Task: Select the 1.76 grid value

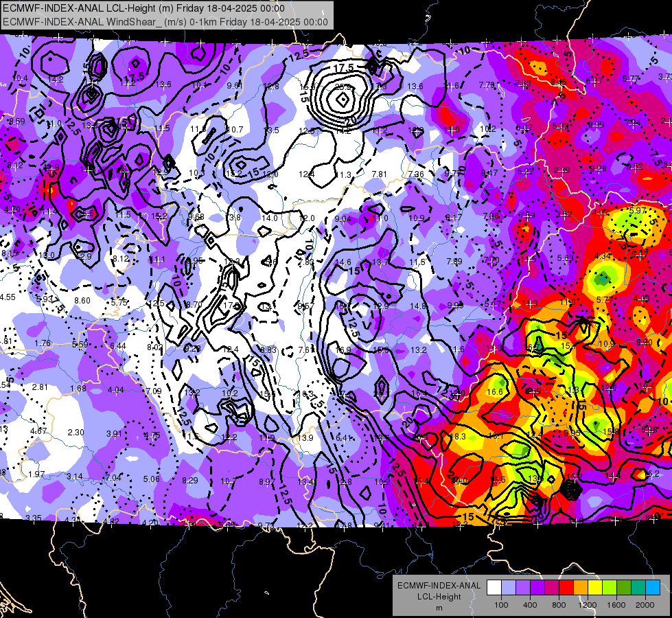Action: [x=43, y=343]
